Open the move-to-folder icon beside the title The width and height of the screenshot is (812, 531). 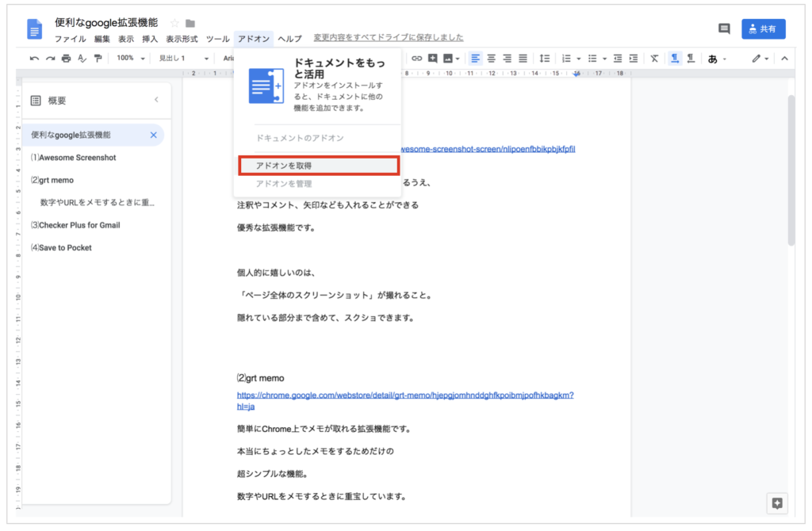click(x=190, y=23)
